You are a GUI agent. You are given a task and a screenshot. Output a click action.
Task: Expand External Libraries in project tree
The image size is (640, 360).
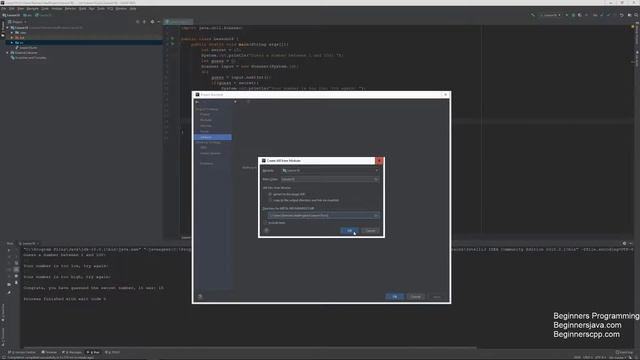pos(7,53)
